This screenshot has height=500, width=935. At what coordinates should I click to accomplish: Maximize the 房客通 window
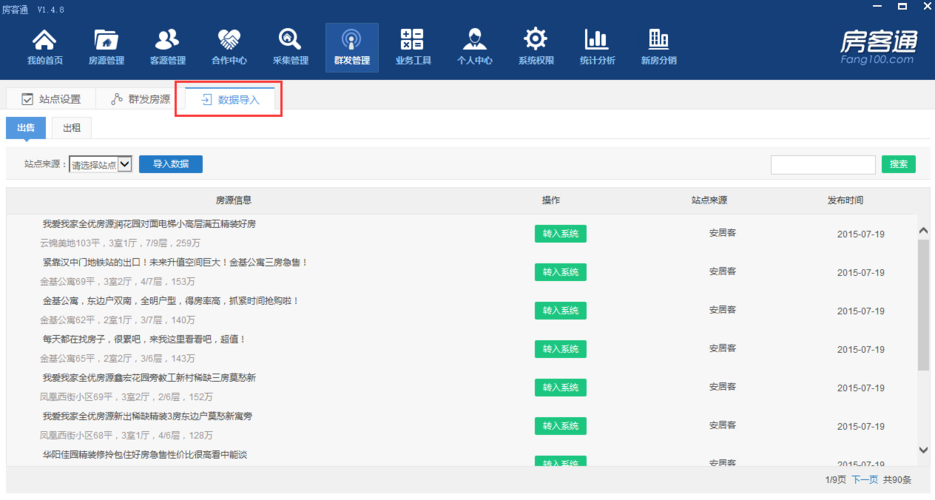coord(902,6)
